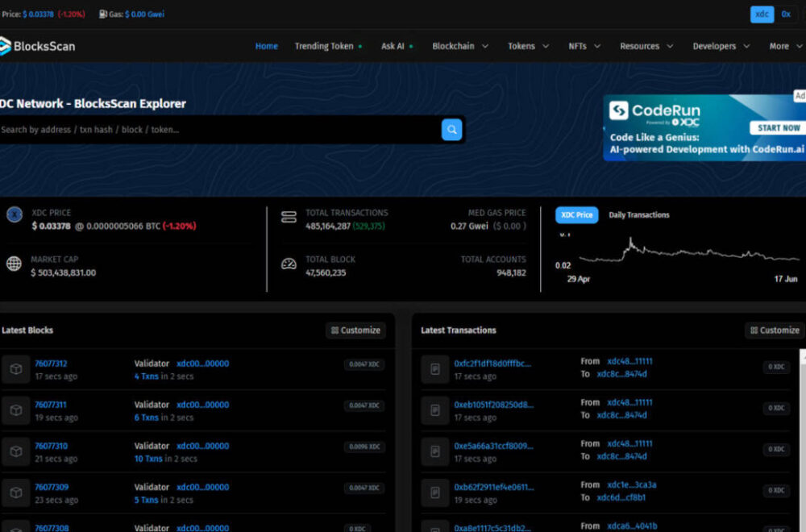806x532 pixels.
Task: Click the market cap value $ 503,438,831.00
Action: click(63, 273)
